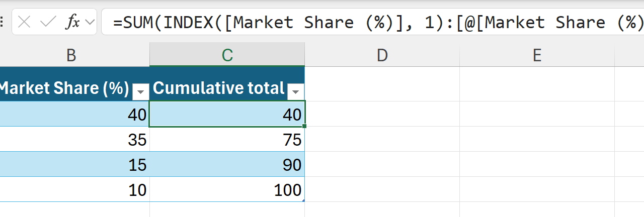Click the Cumulative total header cell
644x217 pixels.
pyautogui.click(x=219, y=88)
